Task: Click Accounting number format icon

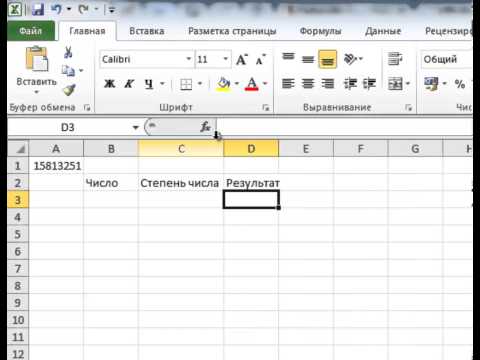Action: point(431,83)
